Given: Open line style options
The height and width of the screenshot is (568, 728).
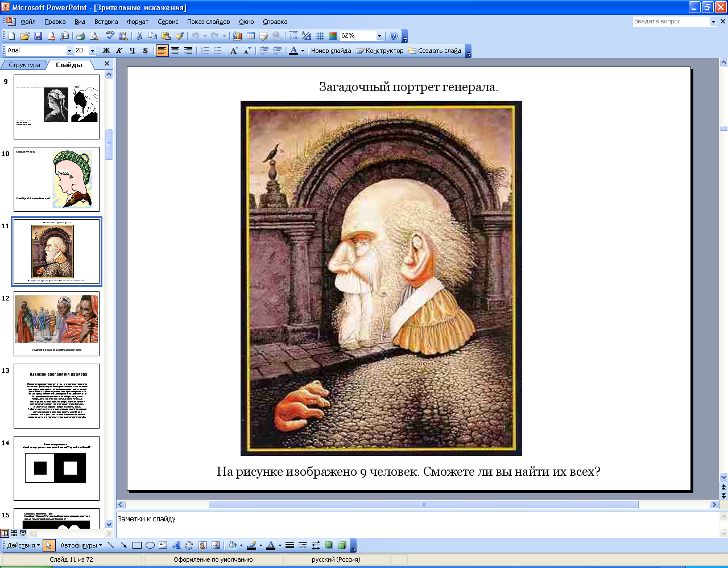Looking at the screenshot, I should tap(289, 545).
